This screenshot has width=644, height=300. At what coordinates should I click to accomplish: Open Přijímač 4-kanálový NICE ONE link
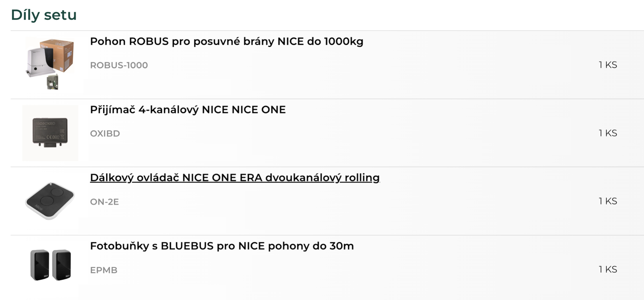point(188,110)
